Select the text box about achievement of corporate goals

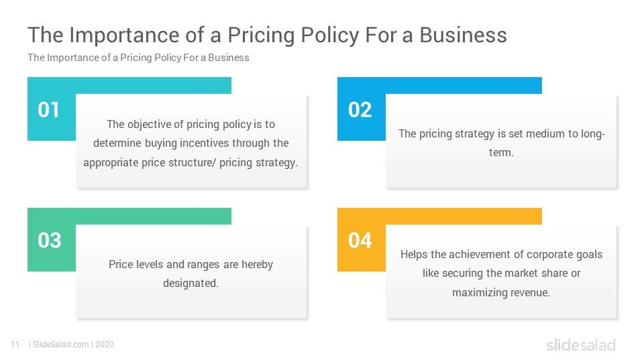(x=501, y=271)
